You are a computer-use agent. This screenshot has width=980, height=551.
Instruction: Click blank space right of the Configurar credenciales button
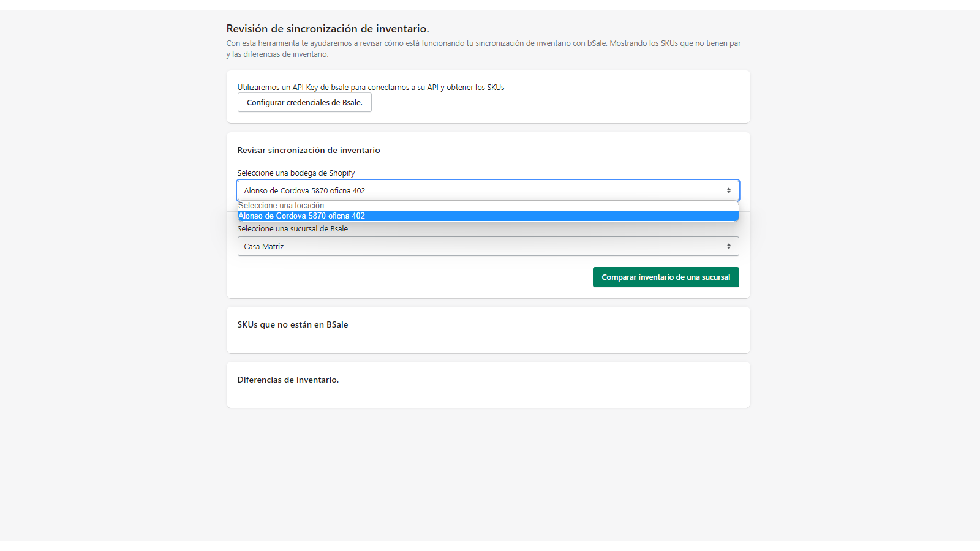(551, 103)
